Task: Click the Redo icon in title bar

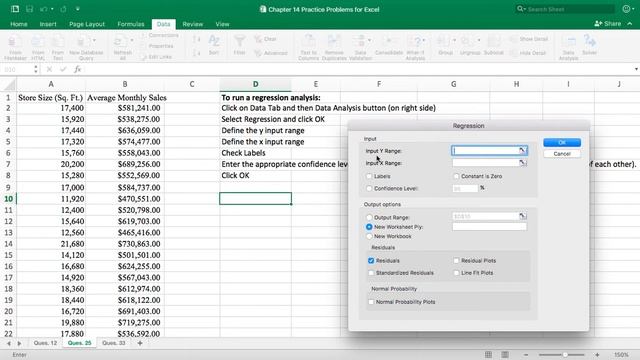Action: coord(63,9)
